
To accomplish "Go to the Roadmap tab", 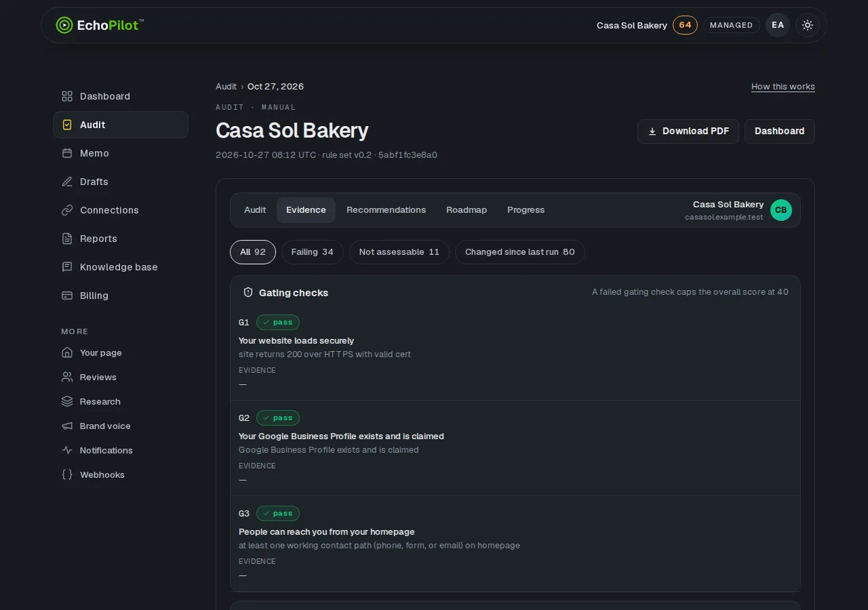I will coord(467,210).
